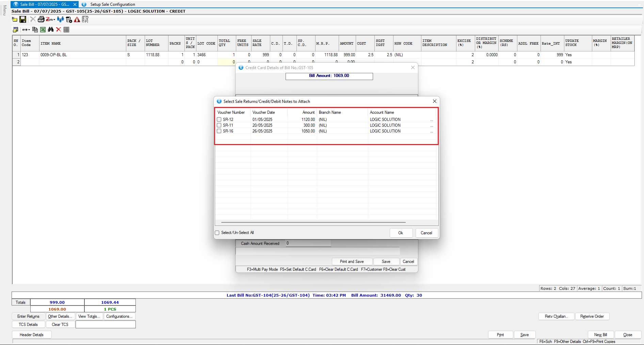
Task: Enable the Select/Un-Select All checkbox
Action: point(217,233)
